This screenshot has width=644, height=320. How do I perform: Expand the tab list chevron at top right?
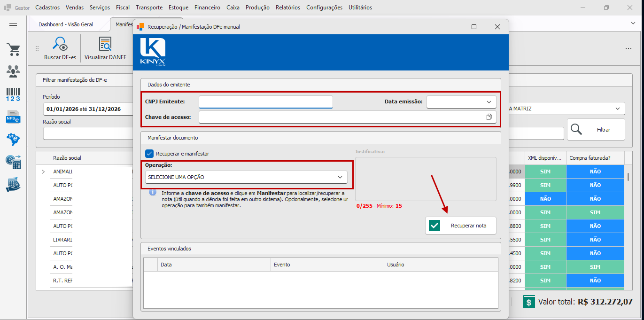click(632, 23)
